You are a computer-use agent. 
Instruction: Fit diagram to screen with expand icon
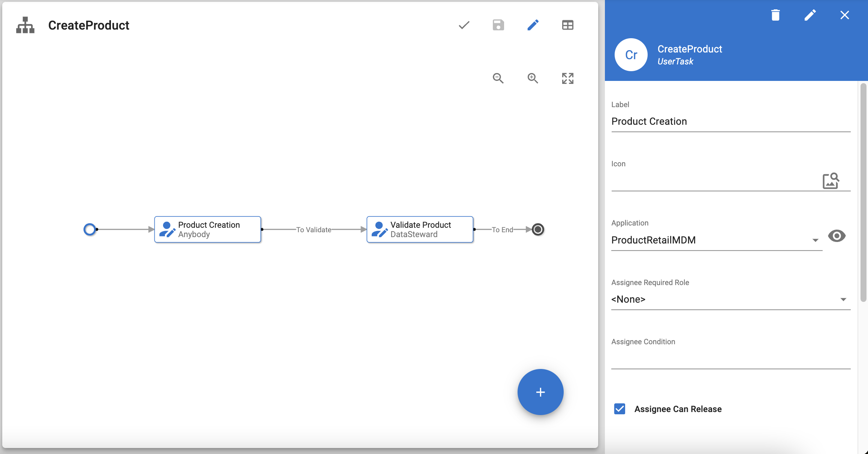coord(567,78)
